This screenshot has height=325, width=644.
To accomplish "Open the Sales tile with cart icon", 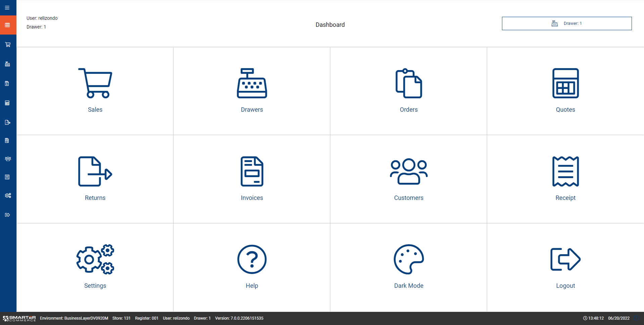I will point(95,91).
